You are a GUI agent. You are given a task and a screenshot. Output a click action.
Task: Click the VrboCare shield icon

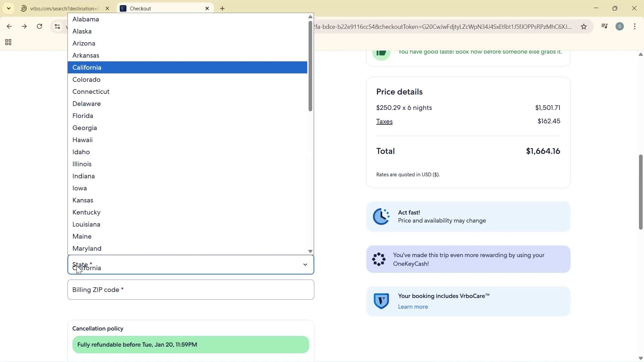(381, 301)
